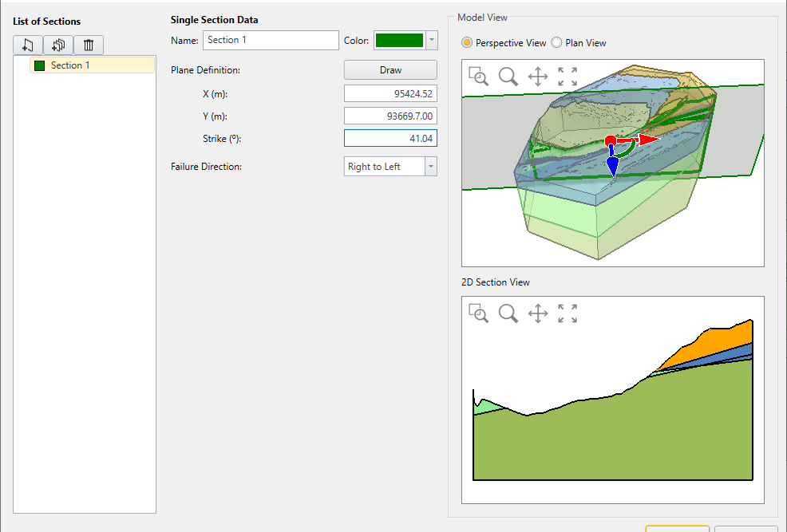Viewport: 787px width, 532px height.
Task: Pan tool icon in 2D Section View
Action: [x=537, y=313]
